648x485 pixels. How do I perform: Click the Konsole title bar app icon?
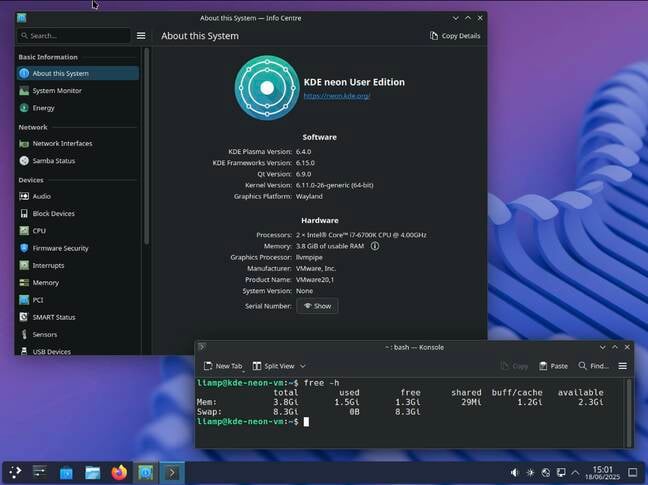pos(202,347)
